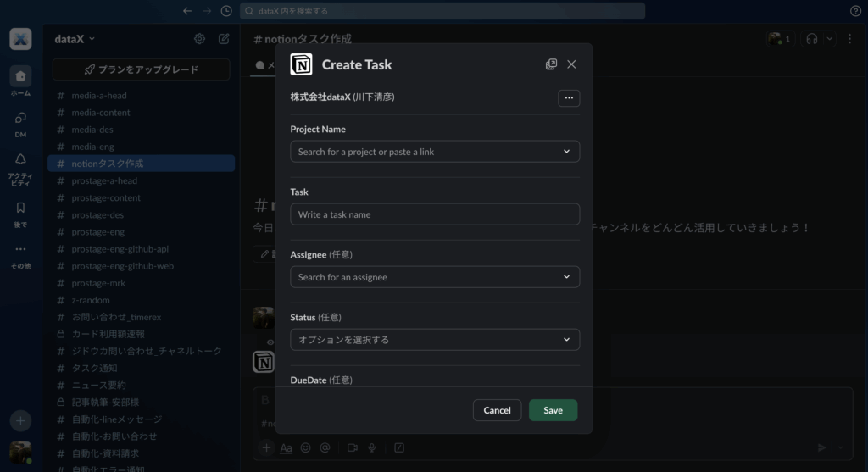Go to Home in sidebar
The image size is (868, 472).
click(20, 81)
